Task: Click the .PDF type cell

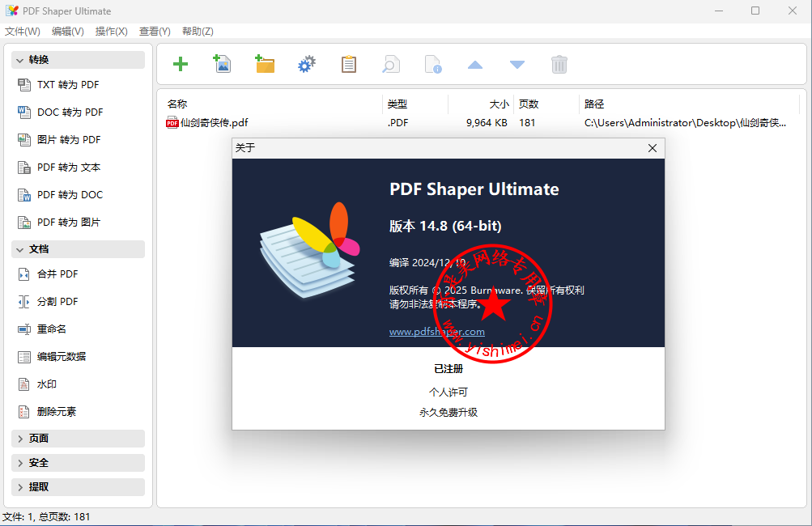Action: [397, 123]
